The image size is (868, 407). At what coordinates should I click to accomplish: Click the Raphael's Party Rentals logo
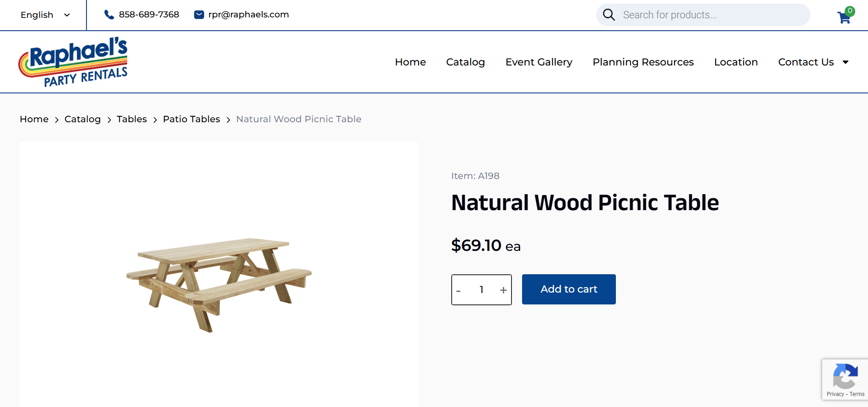pyautogui.click(x=73, y=62)
